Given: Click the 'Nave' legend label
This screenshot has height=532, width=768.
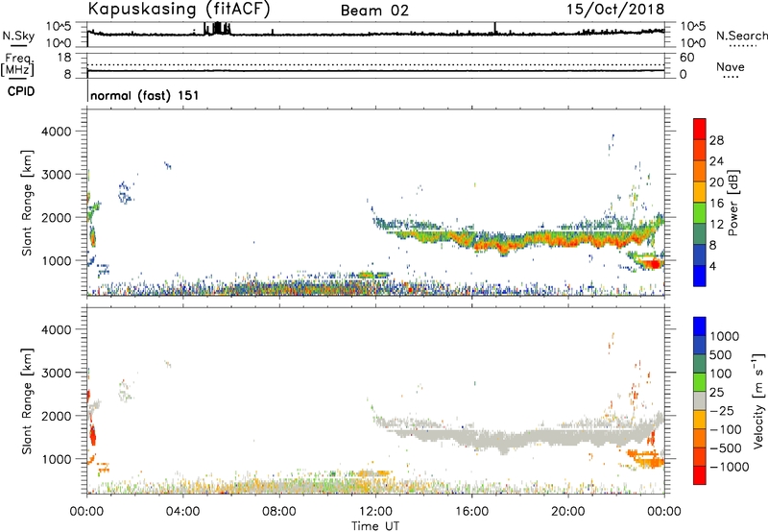Looking at the screenshot, I should coord(731,66).
